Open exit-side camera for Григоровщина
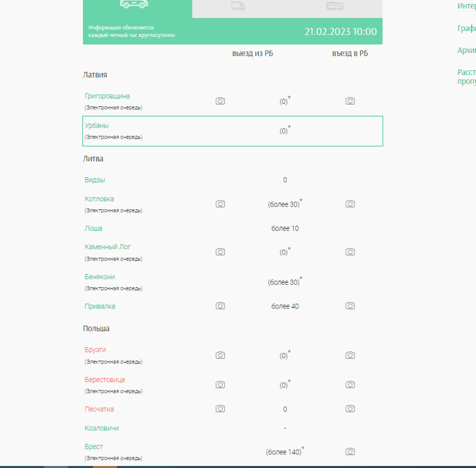Viewport: 476px width, 468px height. (220, 101)
